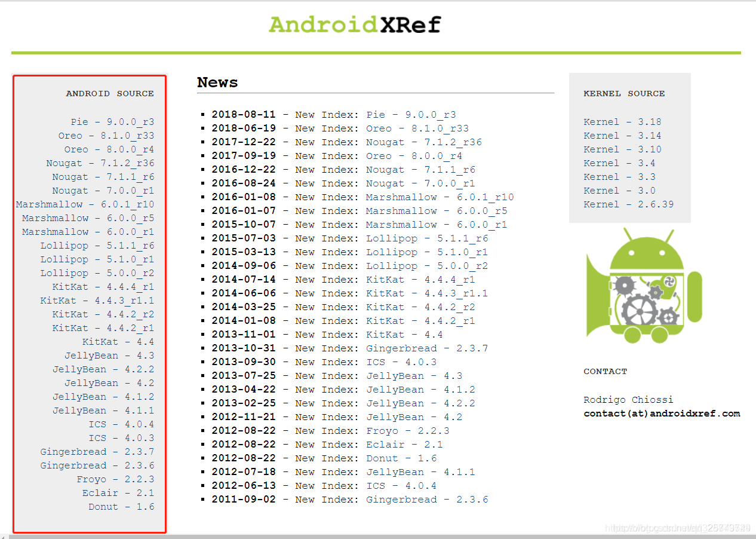The height and width of the screenshot is (539, 756).
Task: Click the AndroidXRef logo at the top
Action: coord(355,24)
